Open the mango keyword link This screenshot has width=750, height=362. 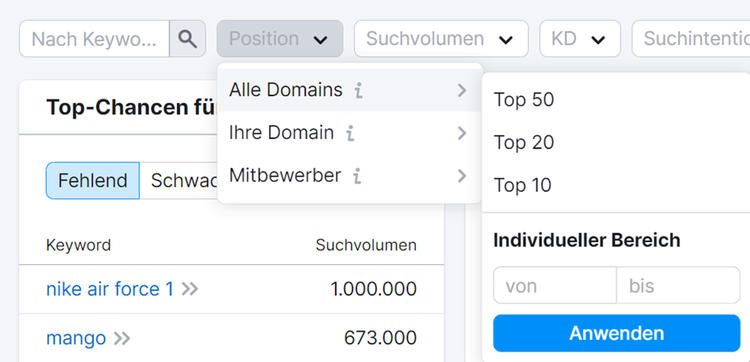(x=76, y=339)
